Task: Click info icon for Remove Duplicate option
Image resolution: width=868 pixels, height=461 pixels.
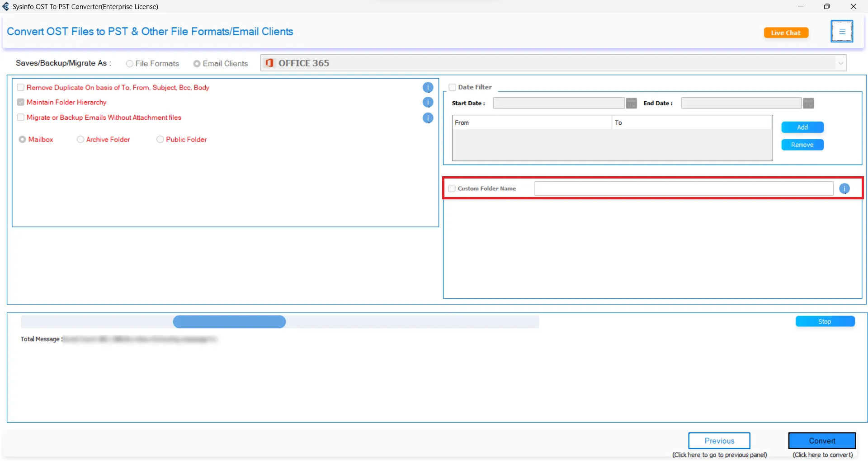Action: pyautogui.click(x=428, y=88)
